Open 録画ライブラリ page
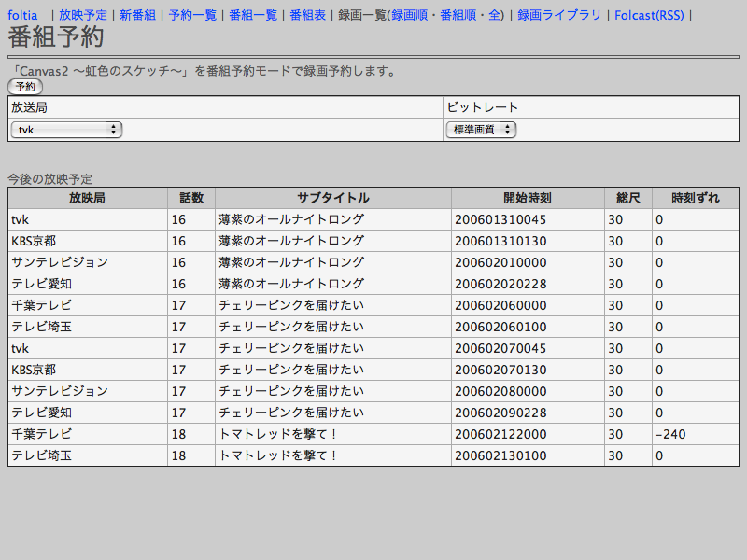This screenshot has width=747, height=560. pyautogui.click(x=559, y=15)
